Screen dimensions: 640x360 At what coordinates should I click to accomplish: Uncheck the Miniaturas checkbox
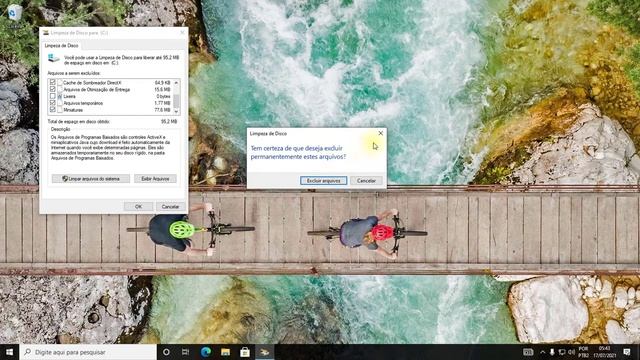click(x=52, y=110)
